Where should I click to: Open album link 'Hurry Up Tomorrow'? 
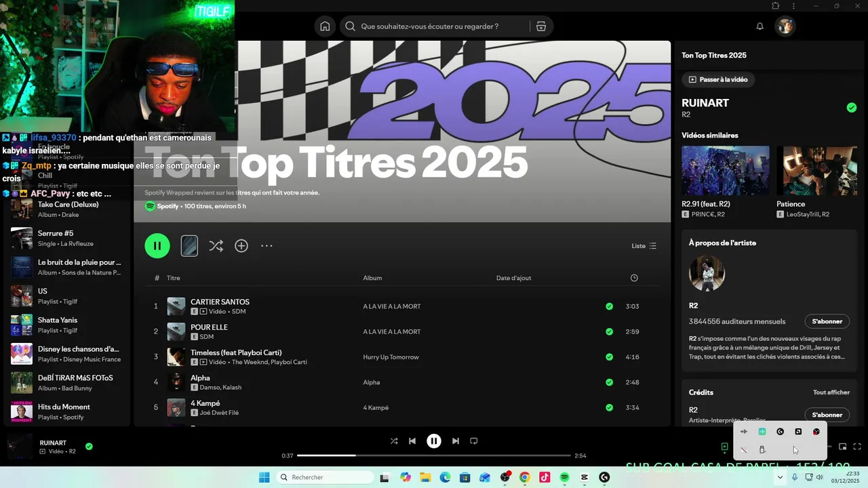(x=391, y=357)
